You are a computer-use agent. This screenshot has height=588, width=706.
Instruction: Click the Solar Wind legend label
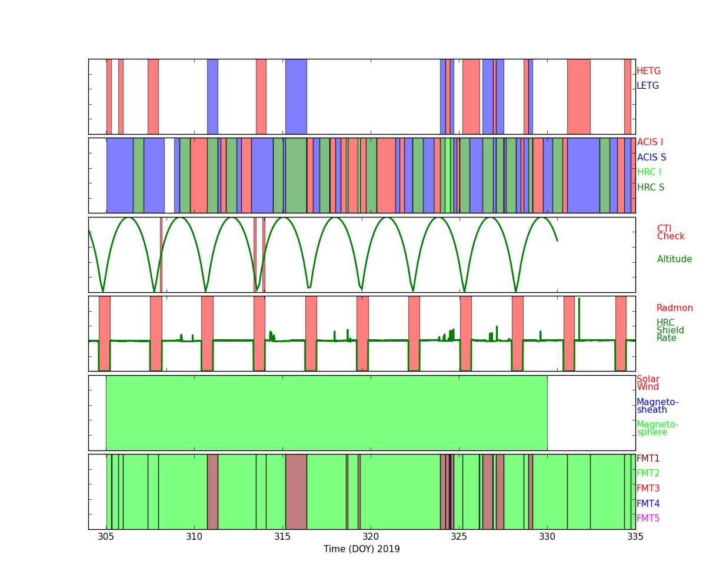coord(648,383)
